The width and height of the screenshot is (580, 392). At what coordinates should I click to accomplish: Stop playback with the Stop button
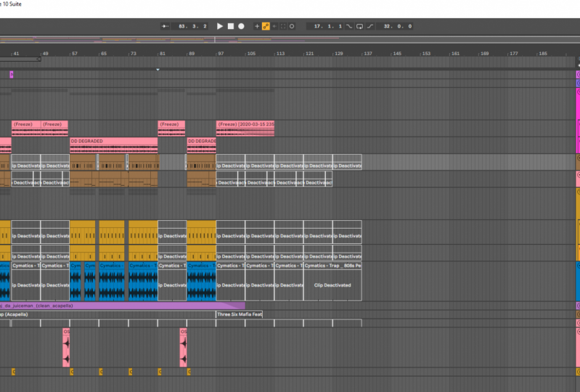pyautogui.click(x=231, y=26)
